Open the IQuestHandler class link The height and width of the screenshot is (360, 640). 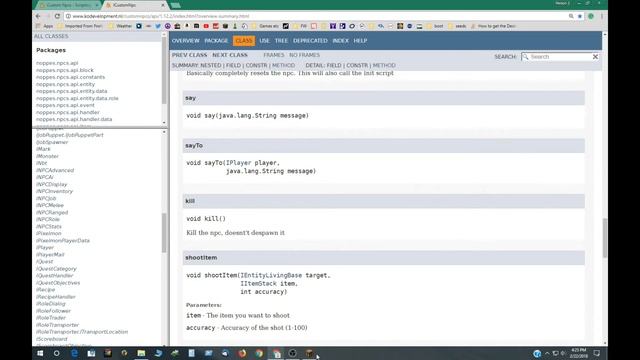pos(54,276)
